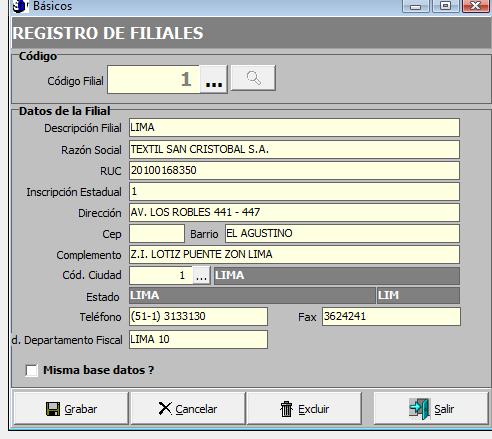This screenshot has width=492, height=439.
Task: Click the RUC field with 20100168350
Action: tap(294, 170)
